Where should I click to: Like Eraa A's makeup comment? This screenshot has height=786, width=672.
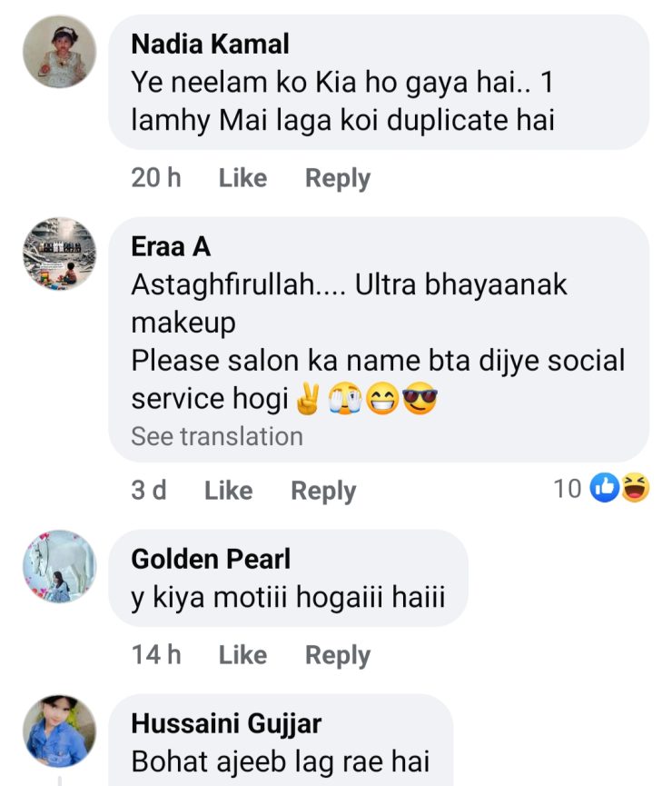click(x=228, y=491)
